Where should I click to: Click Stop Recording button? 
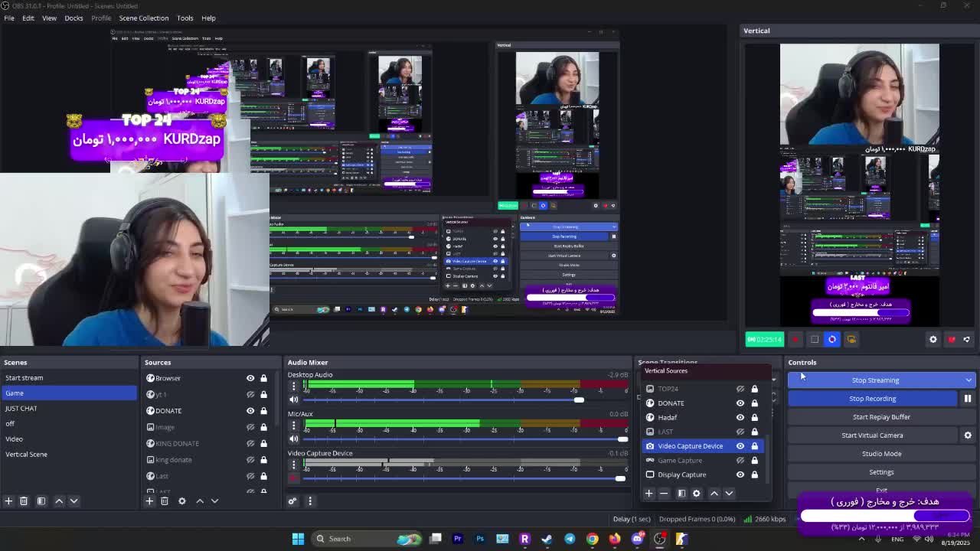pos(872,399)
